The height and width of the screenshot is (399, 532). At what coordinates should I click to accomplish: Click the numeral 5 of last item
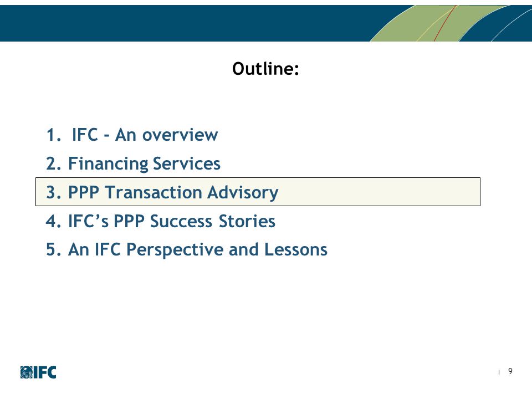[x=52, y=250]
